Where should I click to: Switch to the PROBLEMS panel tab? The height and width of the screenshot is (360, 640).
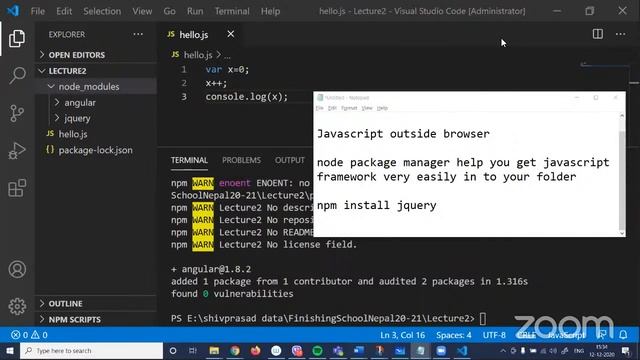coord(241,160)
